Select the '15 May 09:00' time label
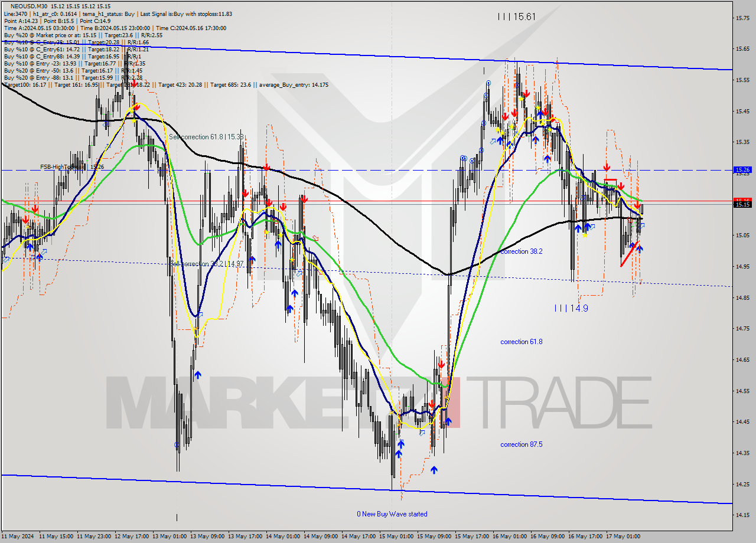Viewport: 756px width, 543px height. 434,537
